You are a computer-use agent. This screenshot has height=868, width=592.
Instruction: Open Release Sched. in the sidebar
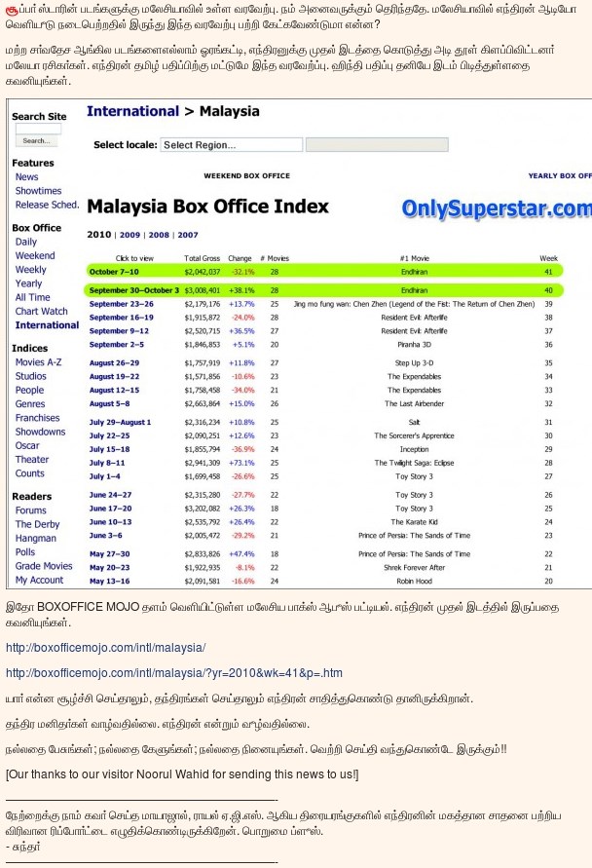(x=47, y=205)
